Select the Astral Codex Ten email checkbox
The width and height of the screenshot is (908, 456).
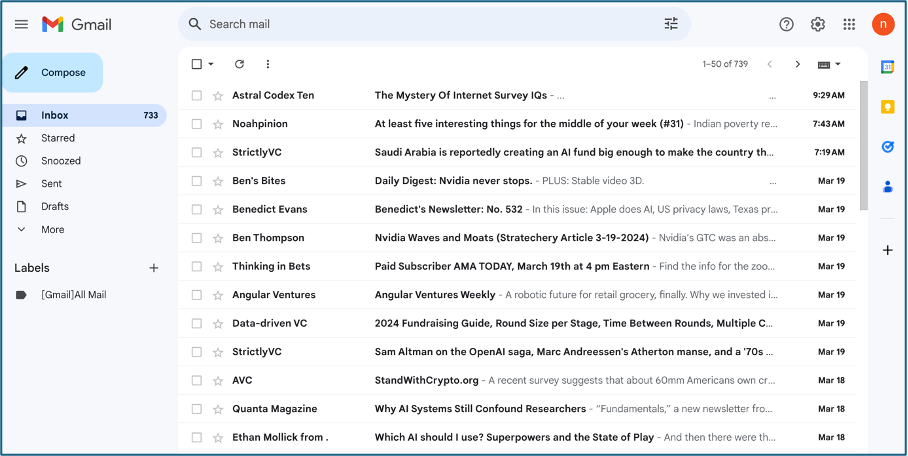click(x=197, y=95)
